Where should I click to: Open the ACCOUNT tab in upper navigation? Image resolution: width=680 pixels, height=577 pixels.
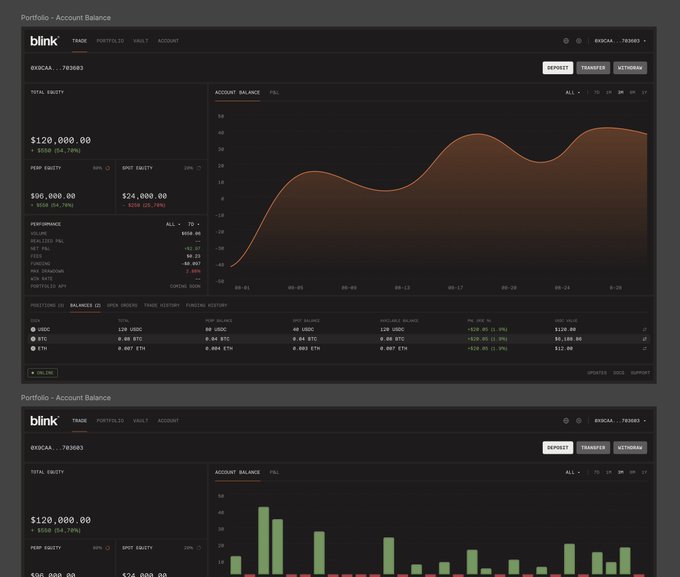click(168, 41)
